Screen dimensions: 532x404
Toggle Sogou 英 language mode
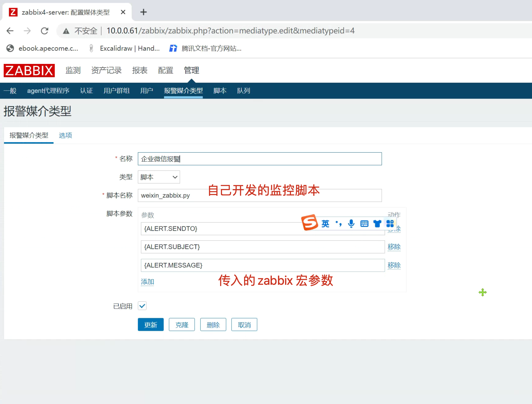[x=325, y=223]
